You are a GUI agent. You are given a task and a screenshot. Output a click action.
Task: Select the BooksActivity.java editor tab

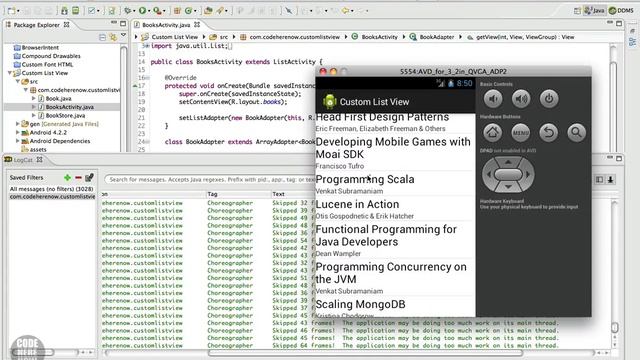166,25
